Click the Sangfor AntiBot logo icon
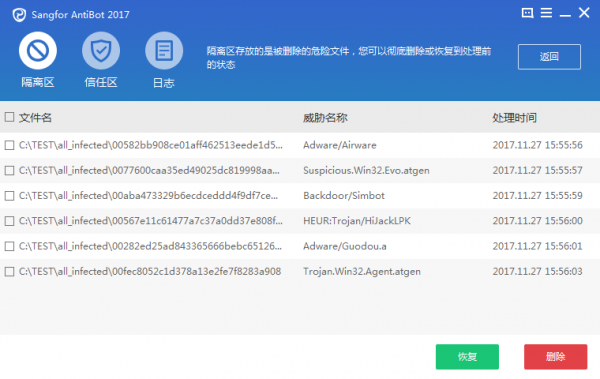Viewport: 600px width, 379px height. coord(19,15)
